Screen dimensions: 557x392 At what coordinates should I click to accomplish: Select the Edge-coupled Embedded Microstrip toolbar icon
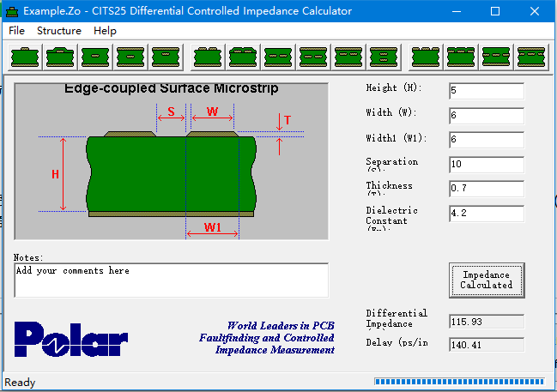click(278, 57)
